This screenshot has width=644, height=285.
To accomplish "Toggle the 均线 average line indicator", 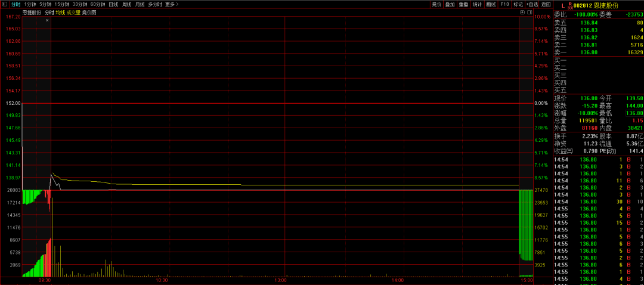I will pyautogui.click(x=60, y=12).
